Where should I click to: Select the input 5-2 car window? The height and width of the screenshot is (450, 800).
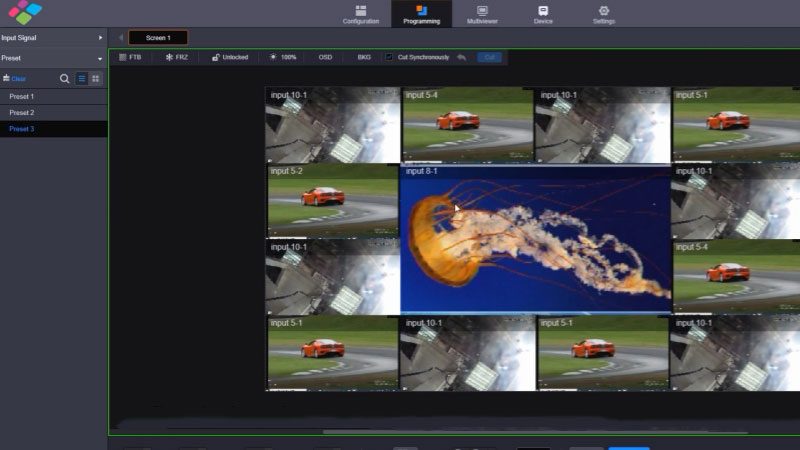(333, 201)
